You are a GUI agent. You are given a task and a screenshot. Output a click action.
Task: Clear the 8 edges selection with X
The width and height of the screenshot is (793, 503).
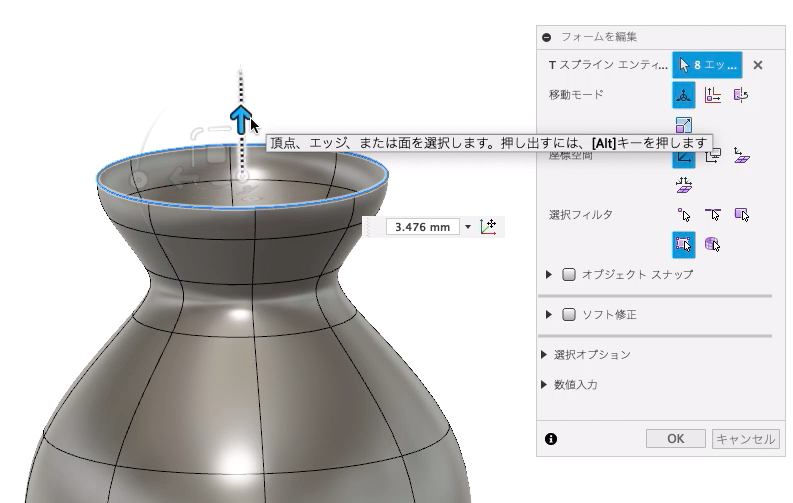tap(758, 65)
